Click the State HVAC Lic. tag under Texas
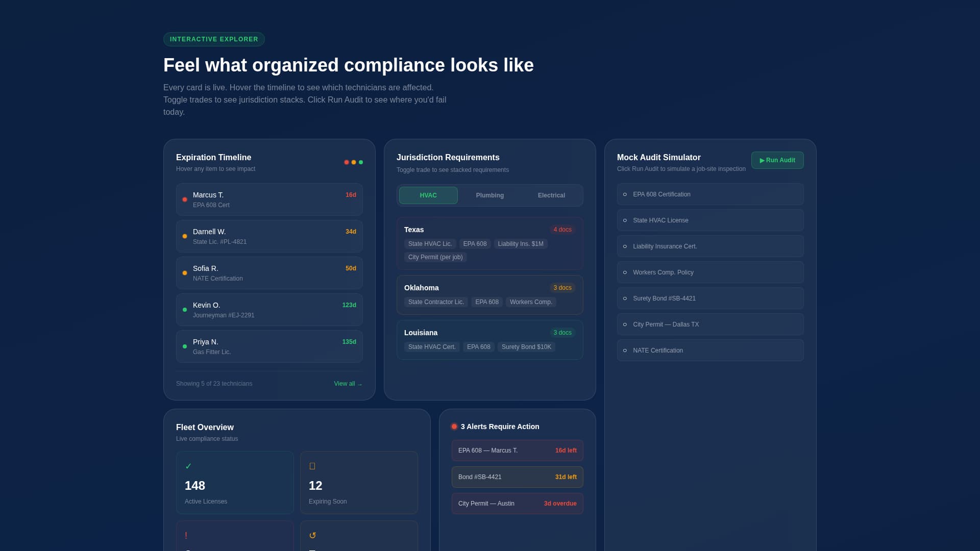Screen dimensions: 980x551 [430, 244]
